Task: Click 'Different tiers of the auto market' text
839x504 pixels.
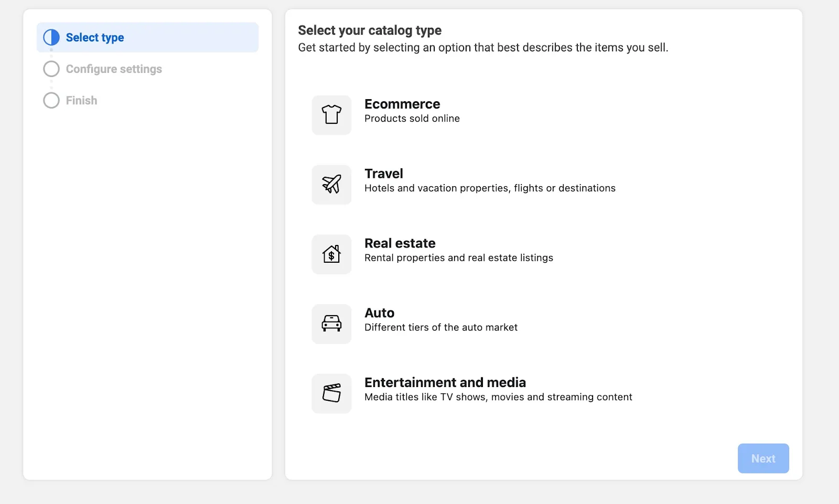Action: tap(441, 327)
